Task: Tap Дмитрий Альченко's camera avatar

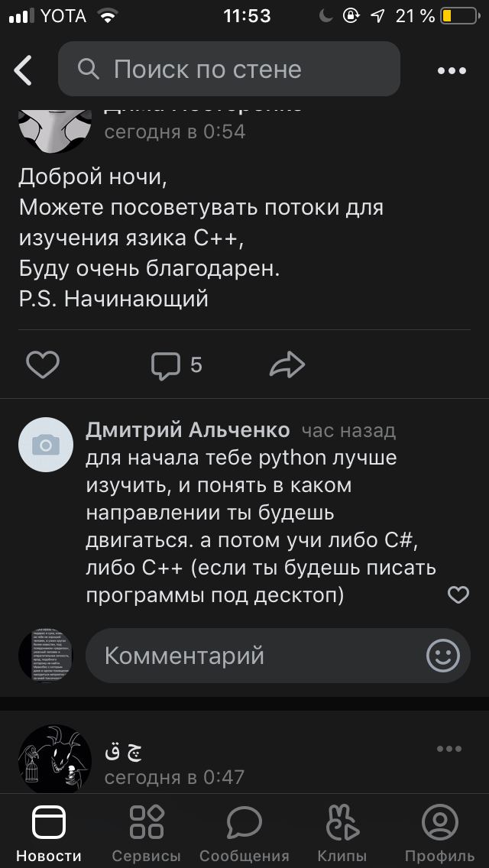Action: [x=45, y=445]
